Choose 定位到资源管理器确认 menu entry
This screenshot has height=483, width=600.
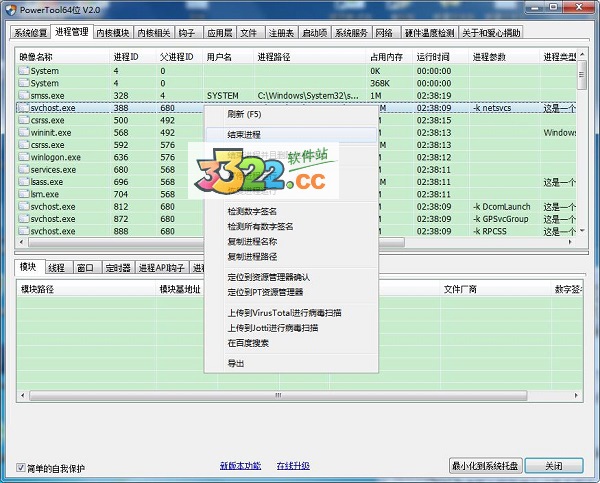click(x=292, y=277)
